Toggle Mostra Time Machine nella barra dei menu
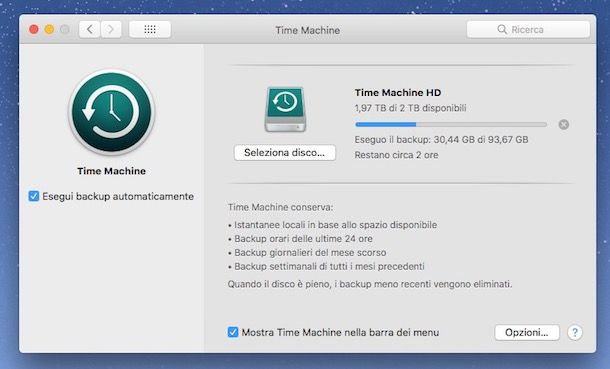Viewport: 610px width, 369px height. coord(233,332)
